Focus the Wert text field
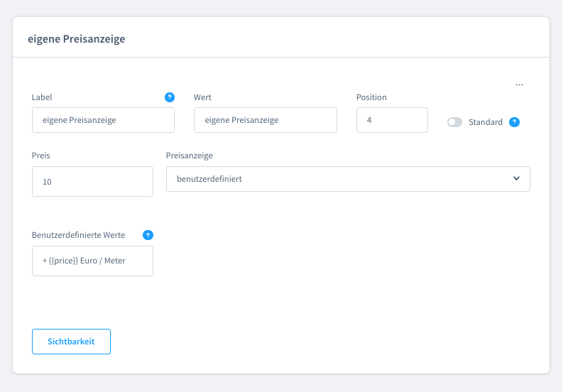 (265, 120)
